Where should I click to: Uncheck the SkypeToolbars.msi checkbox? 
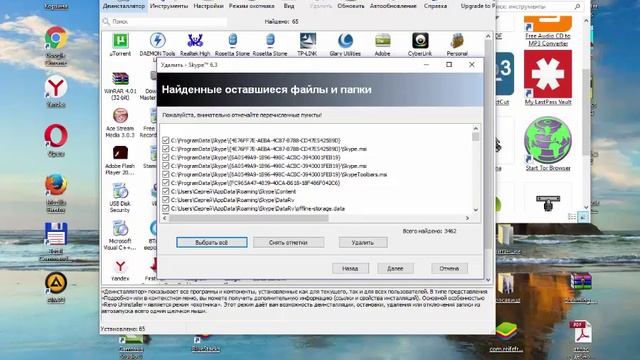[x=165, y=174]
